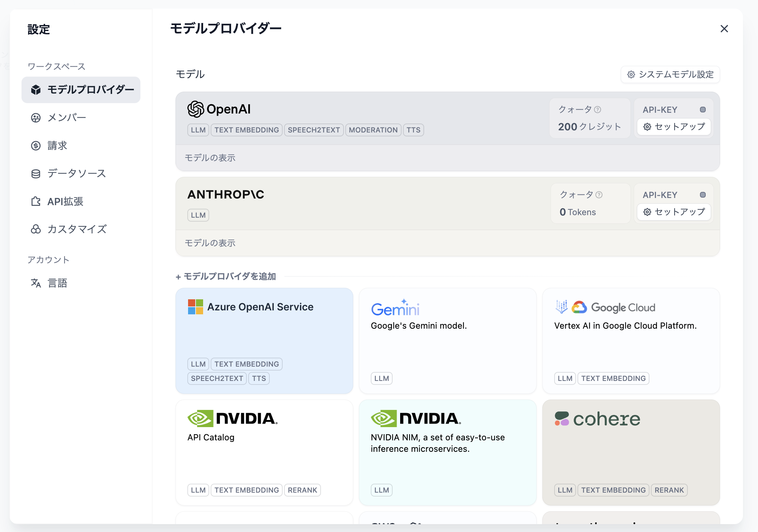Click the API拡張 sidebar icon
This screenshot has height=532, width=758.
36,201
